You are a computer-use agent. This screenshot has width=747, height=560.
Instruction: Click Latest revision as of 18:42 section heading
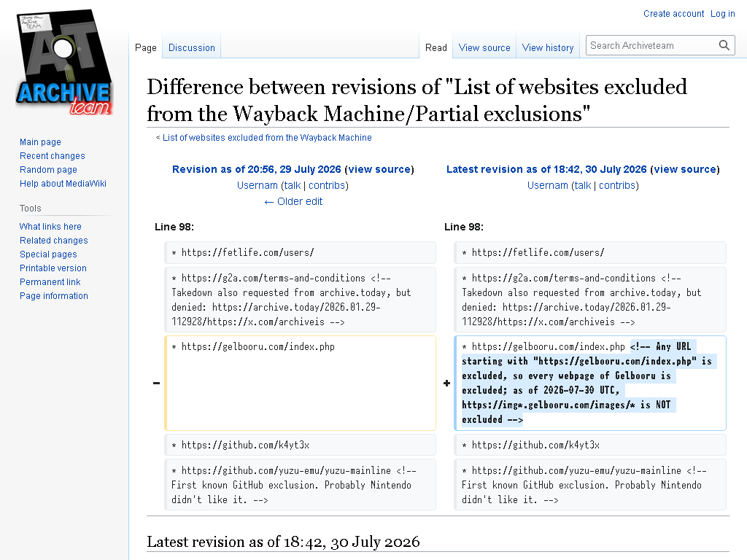coord(283,542)
